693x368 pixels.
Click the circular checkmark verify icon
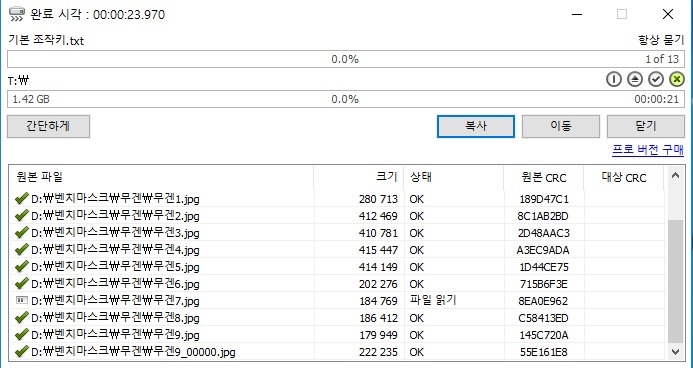pos(656,80)
